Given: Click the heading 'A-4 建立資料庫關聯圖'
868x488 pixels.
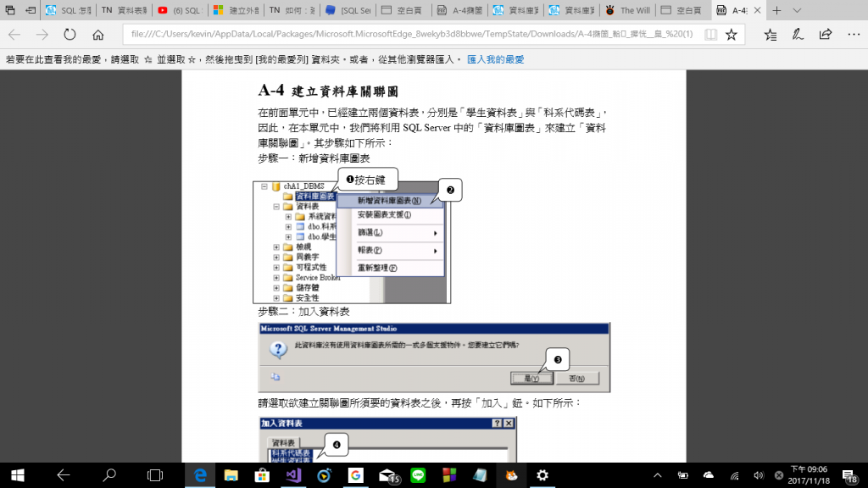Looking at the screenshot, I should click(328, 91).
